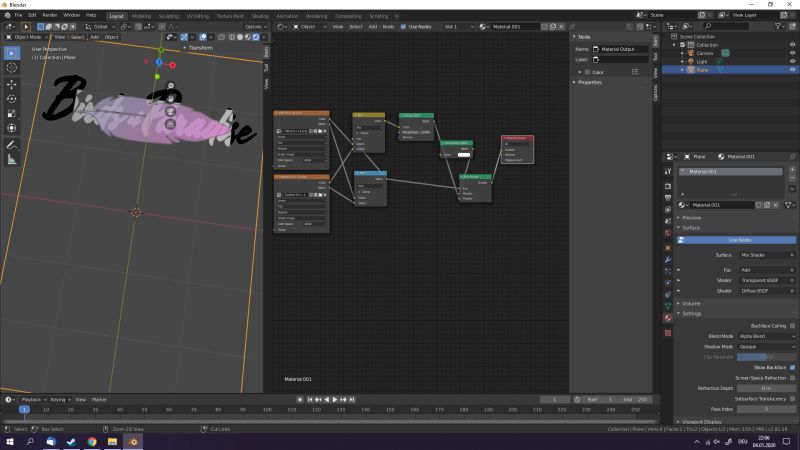This screenshot has width=800, height=450.
Task: Switch to solid viewport shading
Action: [240, 37]
